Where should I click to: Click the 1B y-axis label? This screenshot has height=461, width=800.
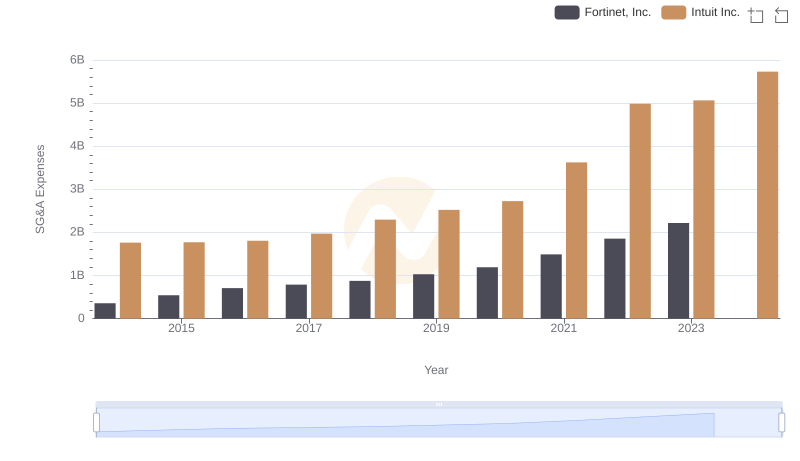pos(77,275)
